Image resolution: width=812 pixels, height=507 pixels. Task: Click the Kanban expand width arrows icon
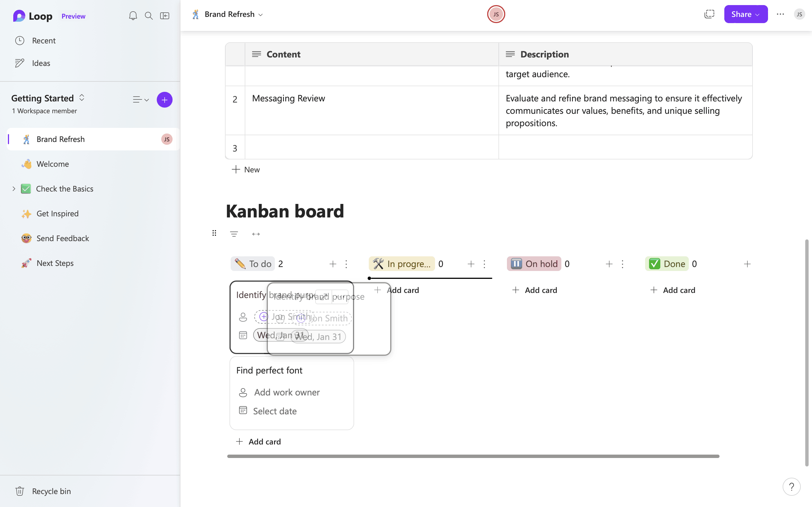click(x=256, y=234)
